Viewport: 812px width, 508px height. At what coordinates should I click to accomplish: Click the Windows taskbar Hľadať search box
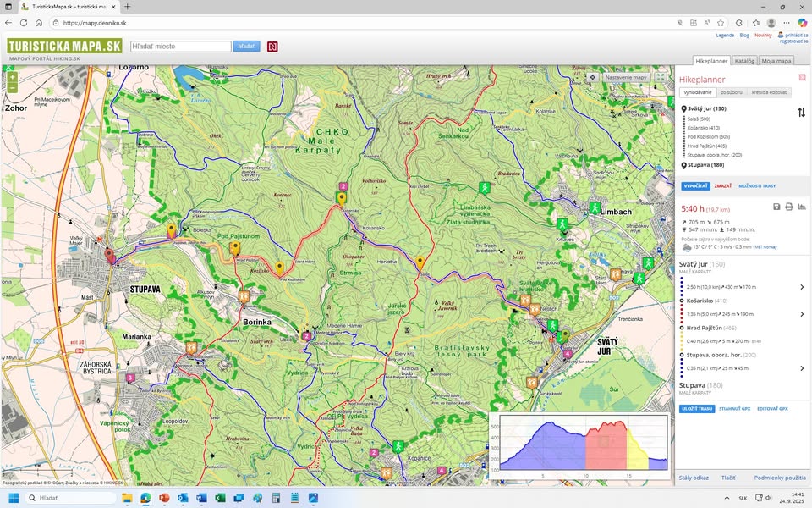point(70,498)
